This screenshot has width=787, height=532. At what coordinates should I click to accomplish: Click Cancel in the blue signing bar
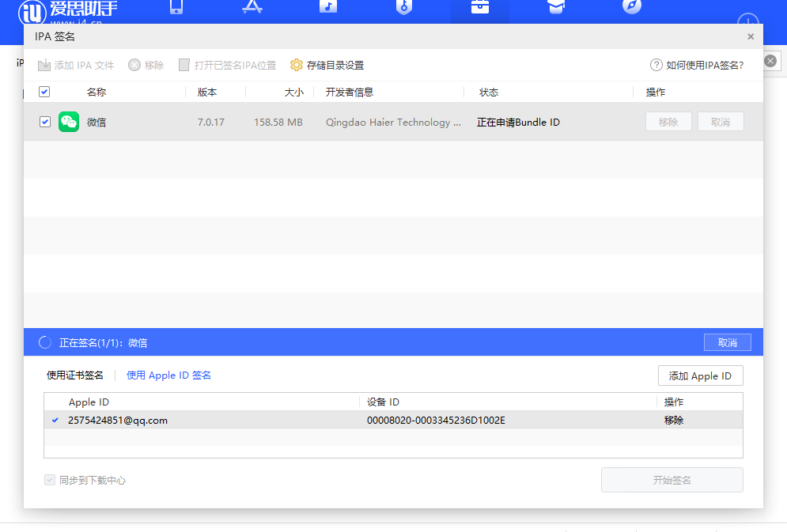pyautogui.click(x=727, y=342)
